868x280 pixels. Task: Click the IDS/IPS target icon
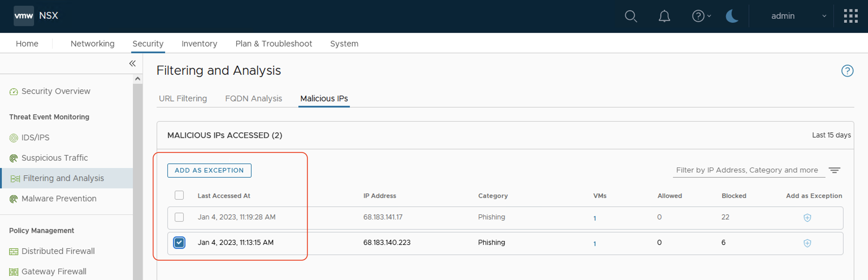(14, 138)
